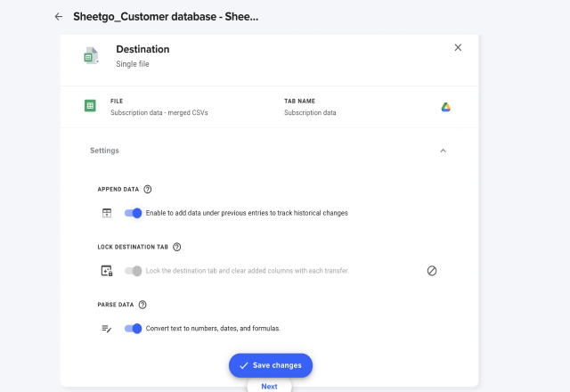Screen dimensions: 570x392
Task: Click the Destination single file spreadsheet icon
Action: 91,55
